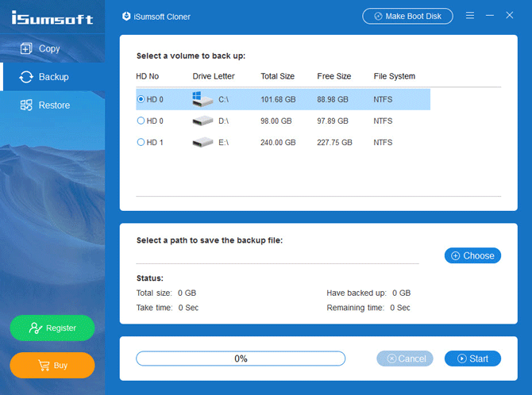Screen dimensions: 532x395
Task: Close the iSumsoft Cloner window
Action: click(x=509, y=15)
